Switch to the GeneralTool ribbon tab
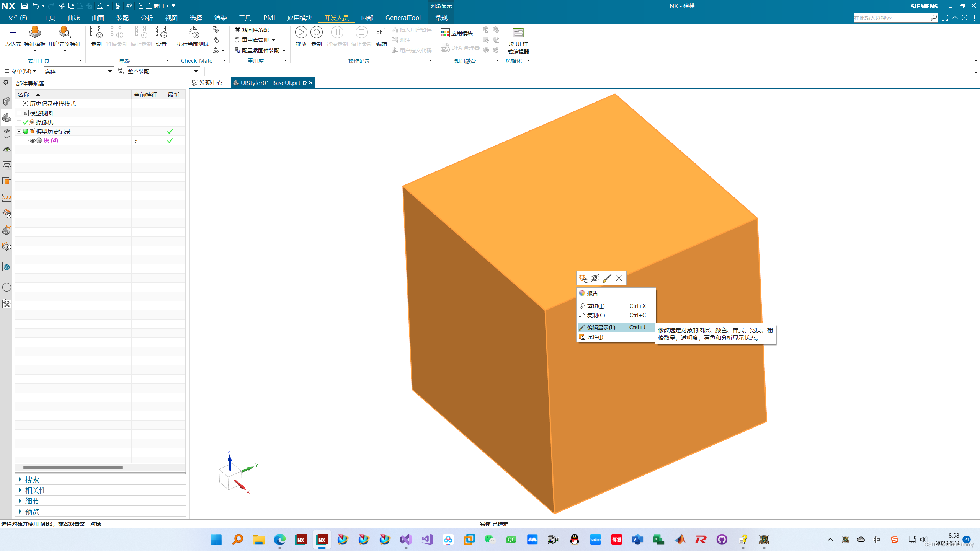The image size is (980, 551). [403, 18]
